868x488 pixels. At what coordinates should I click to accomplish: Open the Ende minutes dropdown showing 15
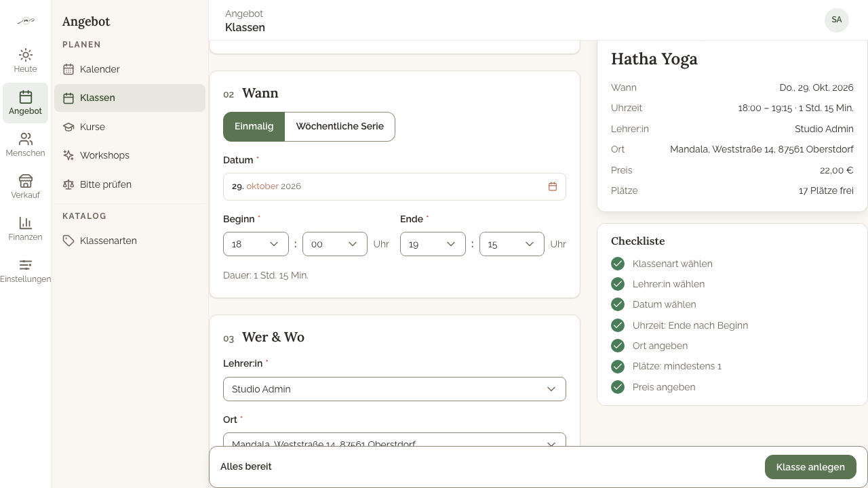512,244
